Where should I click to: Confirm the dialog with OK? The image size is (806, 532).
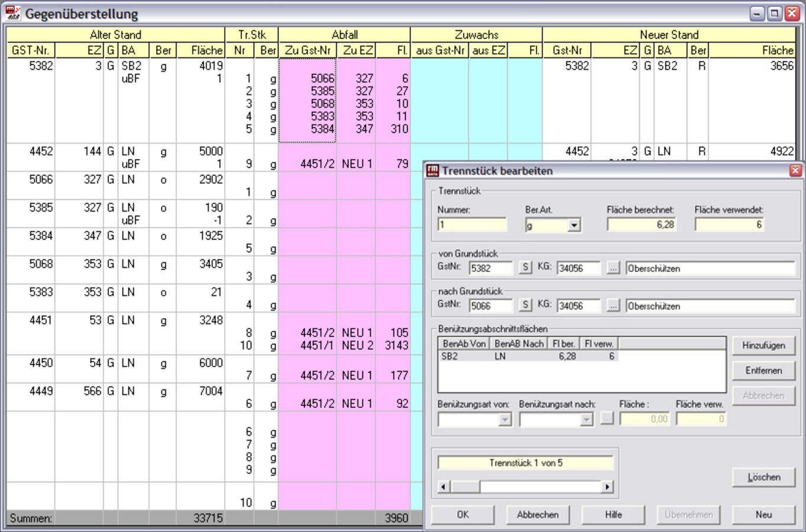462,514
